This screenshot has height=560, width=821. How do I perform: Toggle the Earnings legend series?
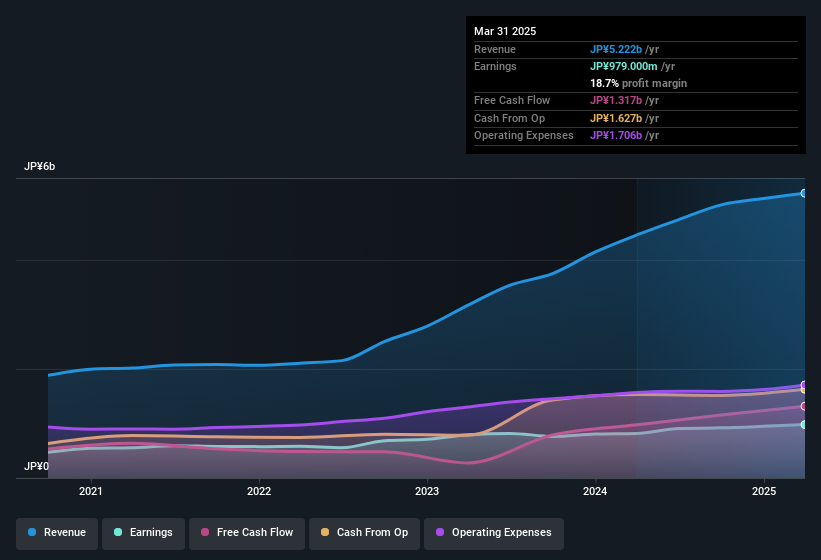pyautogui.click(x=143, y=533)
